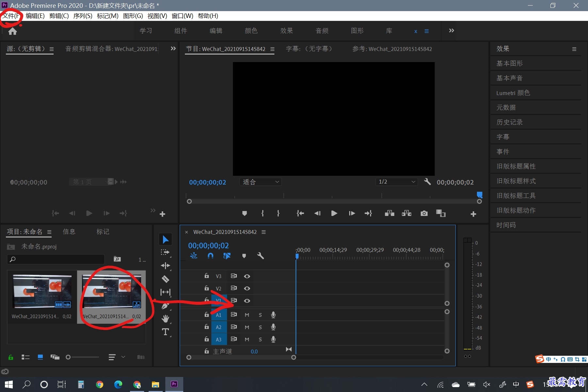
Task: Toggle sync lock on V2 track
Action: (x=234, y=288)
